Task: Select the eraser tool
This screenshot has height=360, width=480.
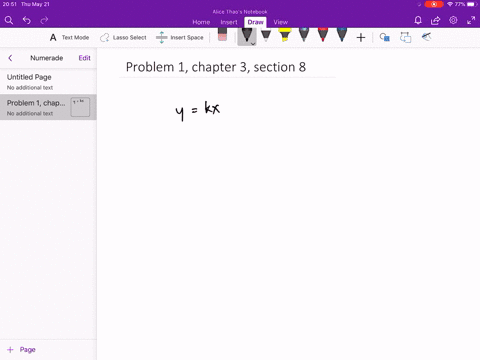Action: pos(222,35)
